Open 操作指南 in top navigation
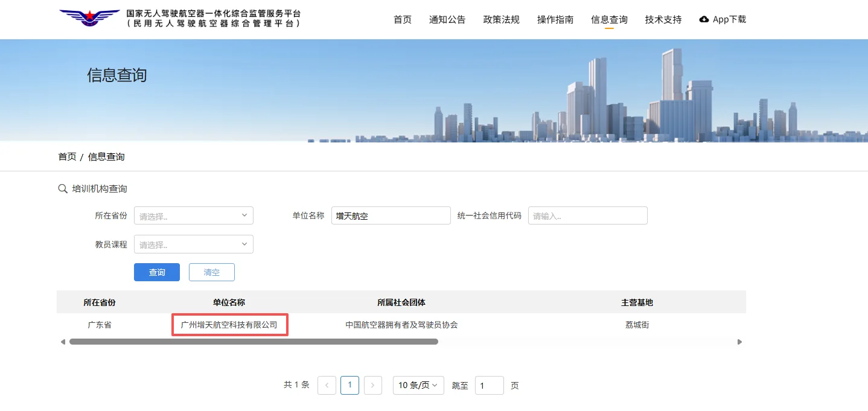 pos(555,19)
